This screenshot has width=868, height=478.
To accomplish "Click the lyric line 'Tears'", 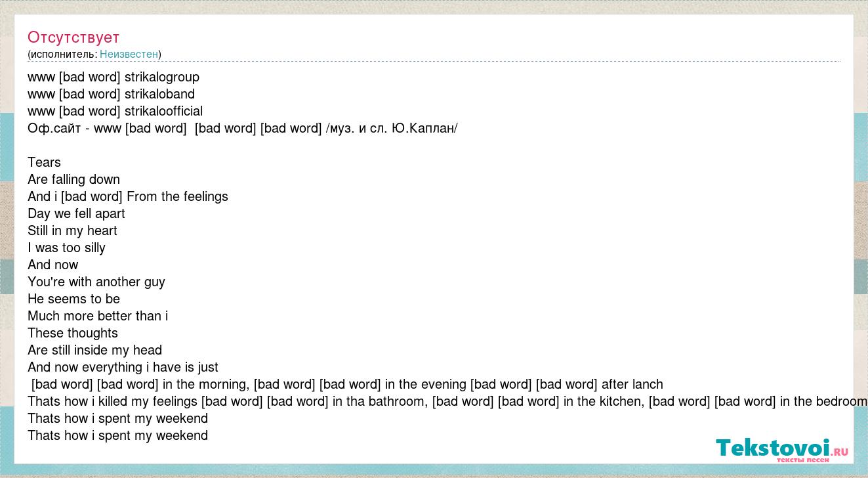I will 44,162.
